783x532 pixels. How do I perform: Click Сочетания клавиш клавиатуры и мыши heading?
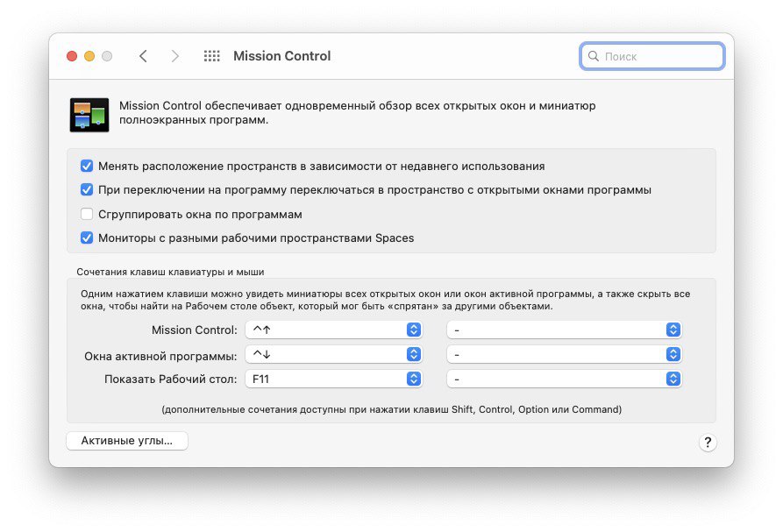tap(170, 272)
